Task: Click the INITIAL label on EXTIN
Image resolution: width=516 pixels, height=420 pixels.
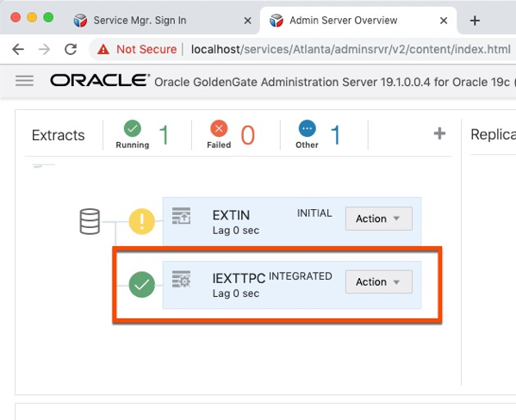Action: pos(314,213)
